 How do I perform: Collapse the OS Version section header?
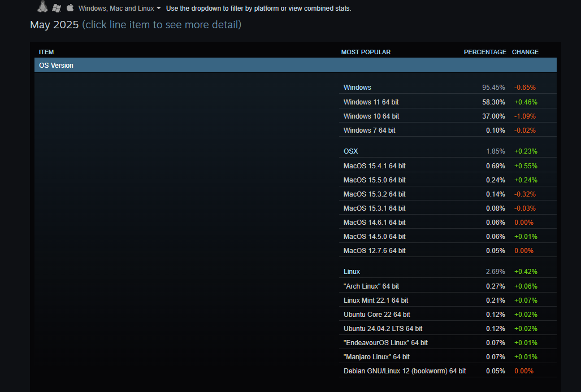(x=296, y=65)
